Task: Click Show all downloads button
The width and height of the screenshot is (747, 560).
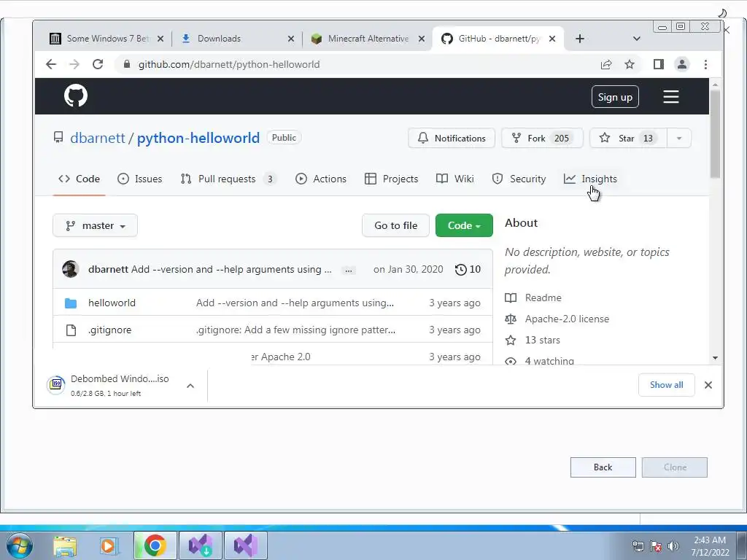Action: pos(667,385)
